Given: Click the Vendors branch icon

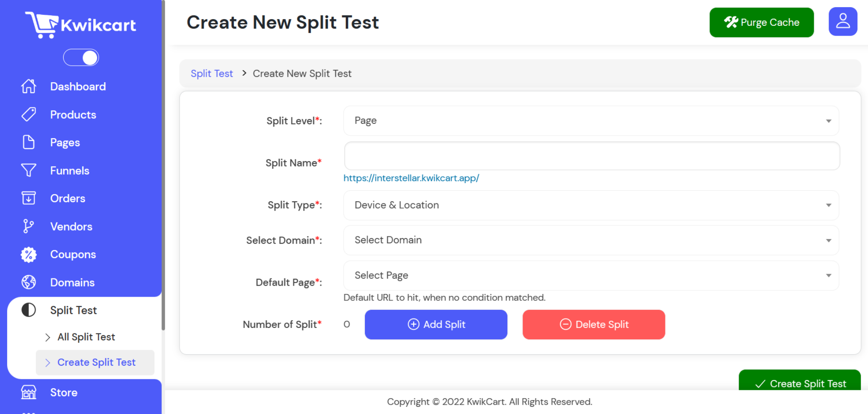Looking at the screenshot, I should tap(28, 226).
